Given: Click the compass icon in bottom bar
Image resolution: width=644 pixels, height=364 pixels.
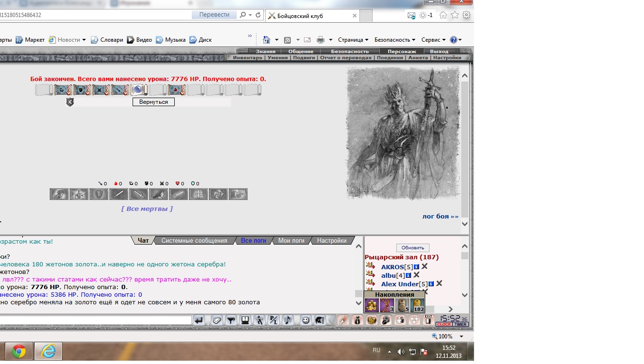Looking at the screenshot, I should point(343,320).
